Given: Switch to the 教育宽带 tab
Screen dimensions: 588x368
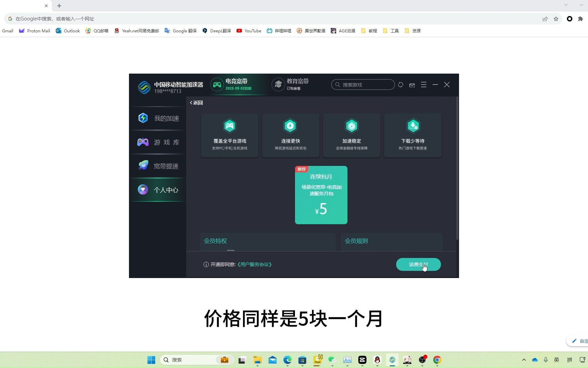Looking at the screenshot, I should click(291, 85).
